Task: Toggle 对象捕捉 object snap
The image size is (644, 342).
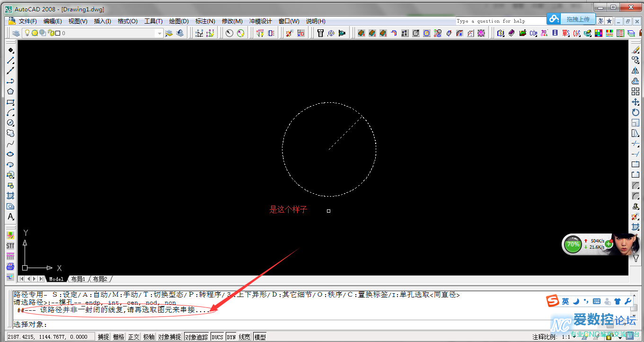Action: click(x=169, y=337)
